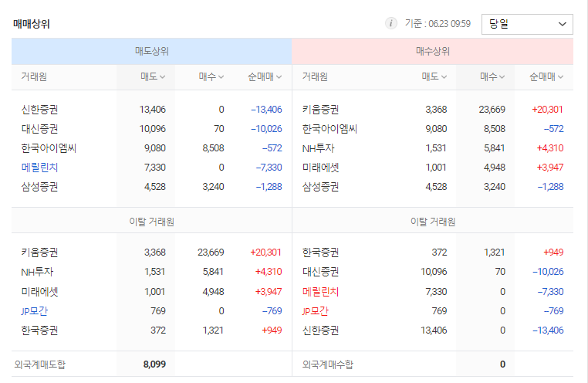Image resolution: width=588 pixels, height=383 pixels.
Task: Click the 외국계매도합 value 8,099
Action: (154, 364)
